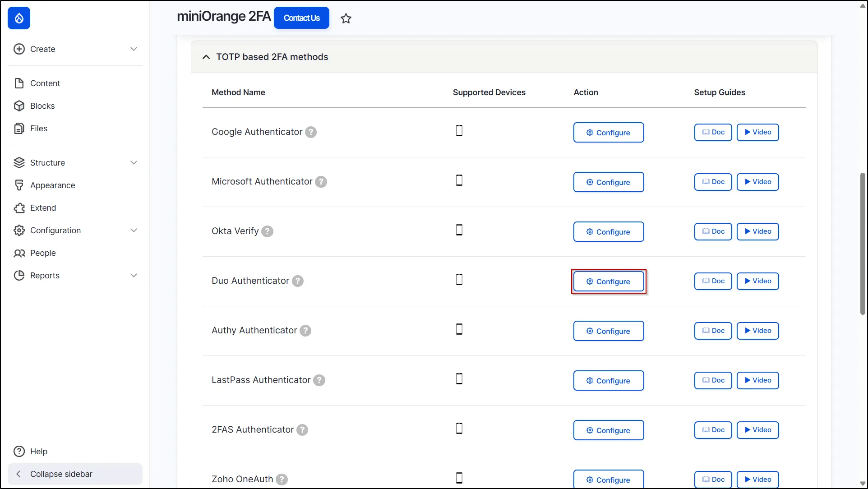The width and height of the screenshot is (868, 489).
Task: Open help tooltip for Authy Authenticator
Action: 305,331
